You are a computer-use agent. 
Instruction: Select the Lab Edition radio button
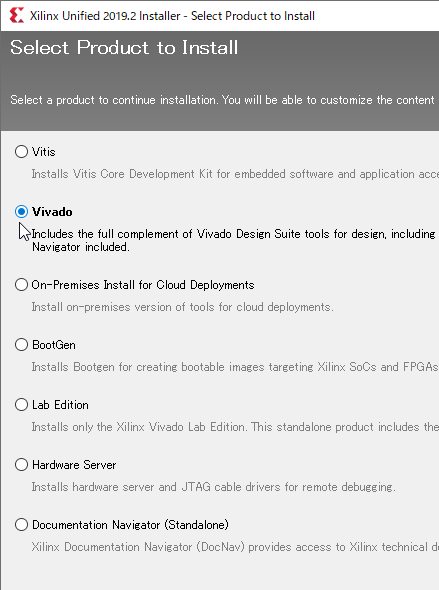point(21,404)
